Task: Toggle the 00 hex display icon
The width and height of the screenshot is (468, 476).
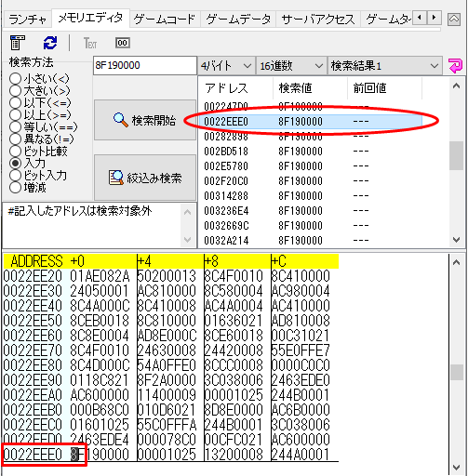Action: (123, 43)
